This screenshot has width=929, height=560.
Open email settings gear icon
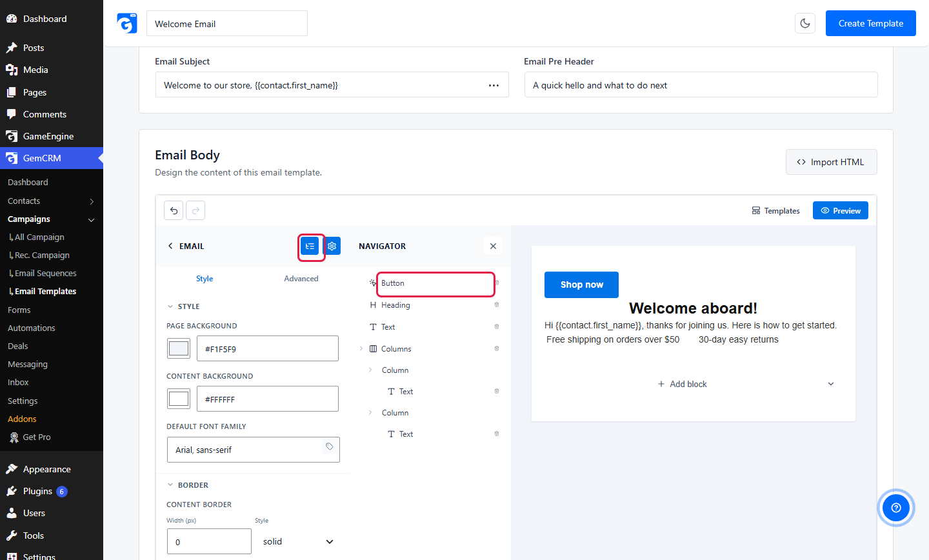[332, 246]
